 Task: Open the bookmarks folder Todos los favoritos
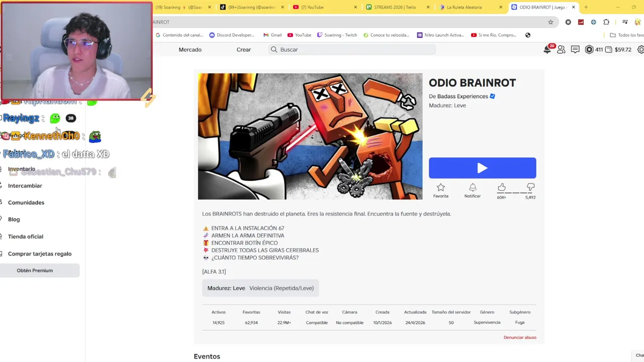tap(627, 35)
